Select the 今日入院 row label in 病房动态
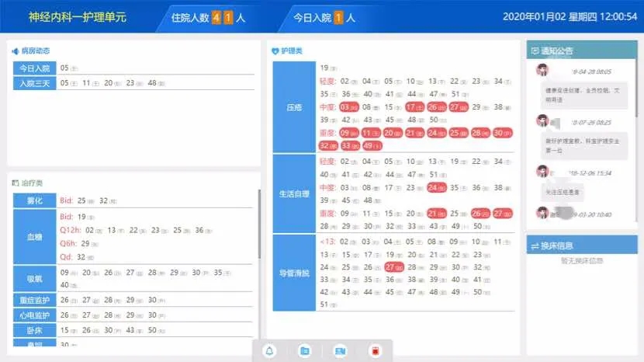Viewport: 644px width, 362px height. pyautogui.click(x=34, y=68)
